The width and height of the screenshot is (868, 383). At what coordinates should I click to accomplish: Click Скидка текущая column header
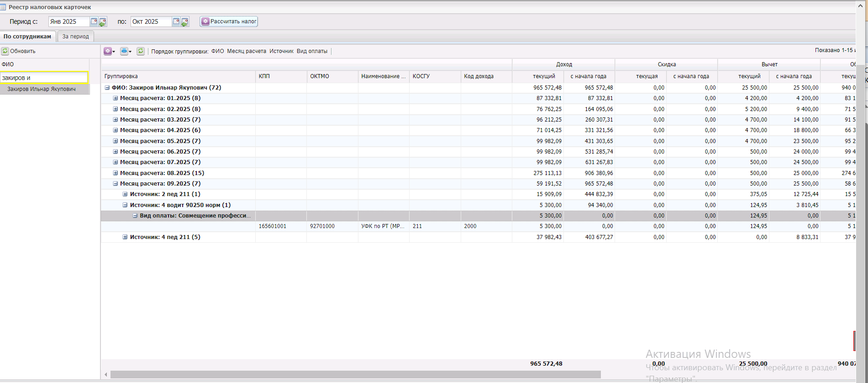coord(641,76)
